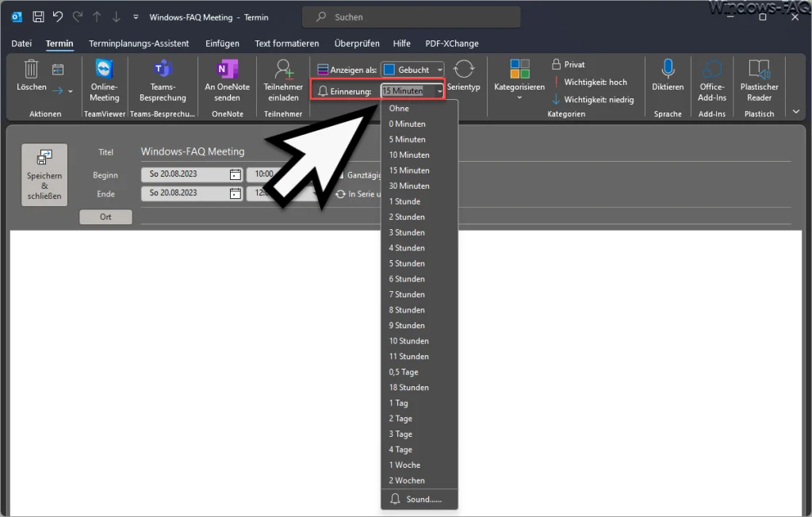
Task: Click the Suchen search box
Action: tap(412, 17)
